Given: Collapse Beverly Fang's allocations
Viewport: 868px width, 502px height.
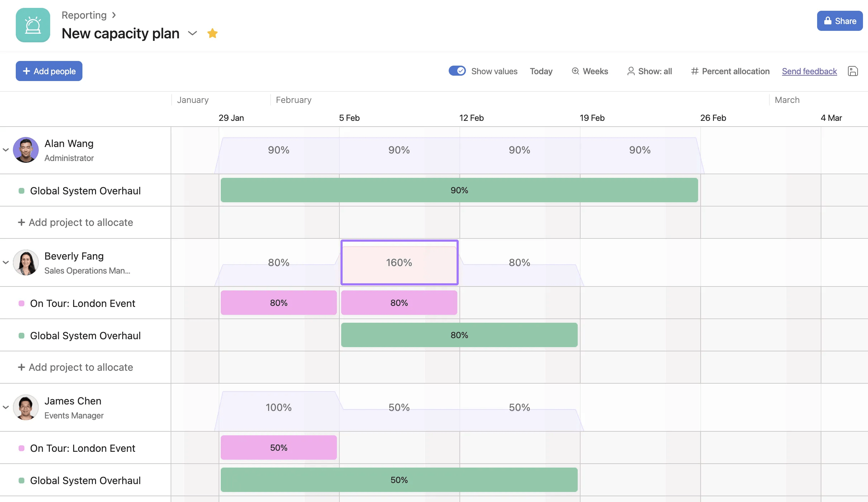Looking at the screenshot, I should coord(5,262).
